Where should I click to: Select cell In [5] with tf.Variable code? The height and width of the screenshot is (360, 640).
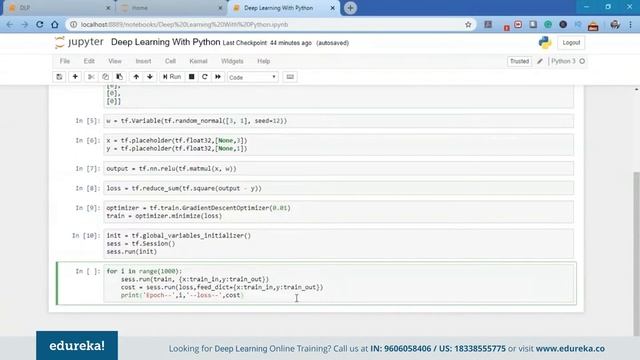coord(338,121)
